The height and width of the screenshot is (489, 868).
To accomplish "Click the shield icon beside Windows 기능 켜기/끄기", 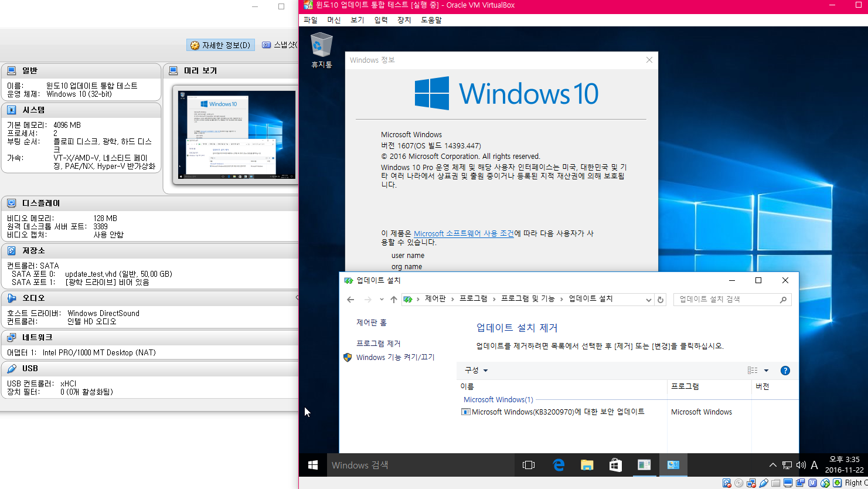I will click(x=348, y=357).
